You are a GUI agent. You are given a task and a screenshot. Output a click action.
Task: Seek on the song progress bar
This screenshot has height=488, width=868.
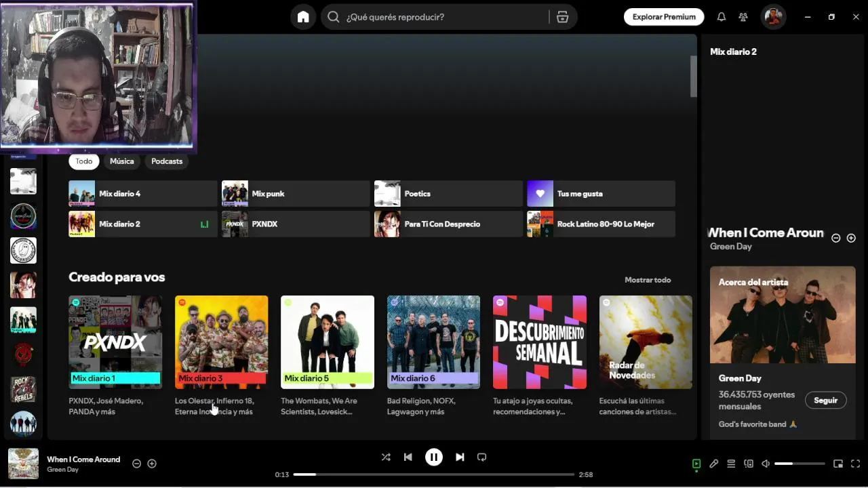pyautogui.click(x=434, y=474)
